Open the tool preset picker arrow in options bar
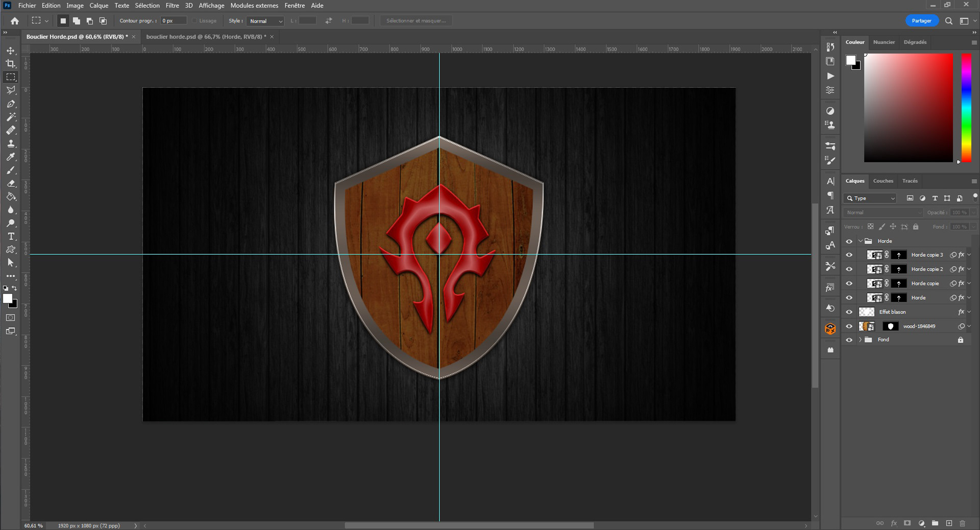 [x=46, y=21]
